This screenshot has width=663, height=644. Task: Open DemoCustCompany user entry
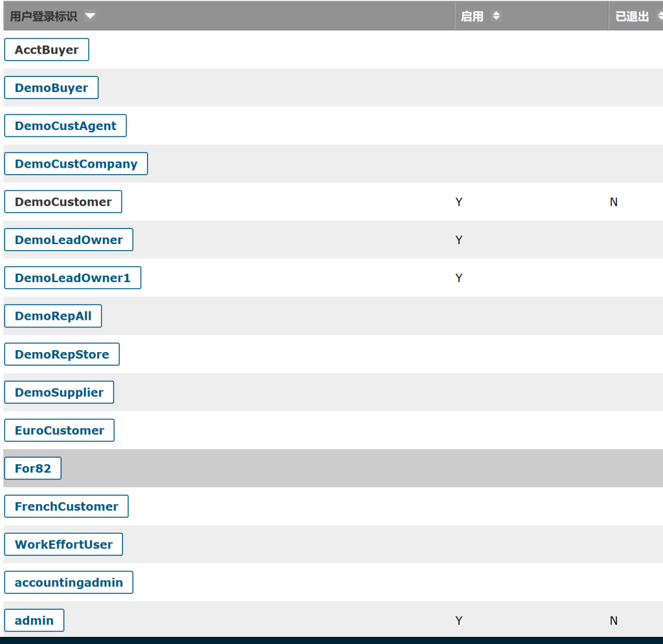76,164
